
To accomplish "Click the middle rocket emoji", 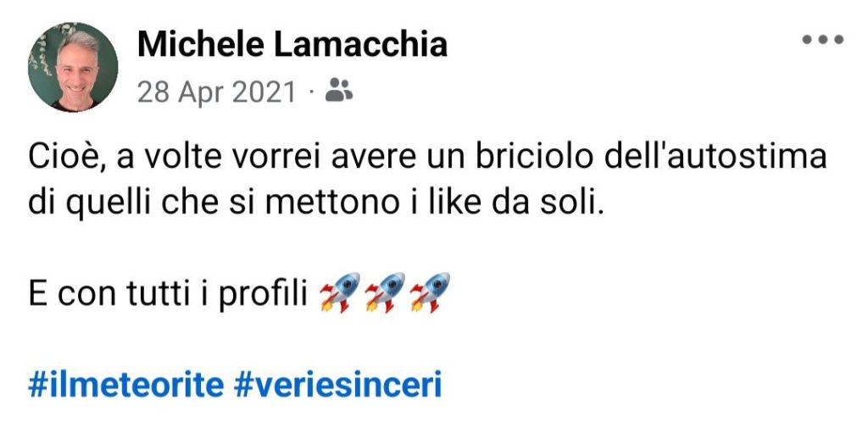I will (383, 293).
